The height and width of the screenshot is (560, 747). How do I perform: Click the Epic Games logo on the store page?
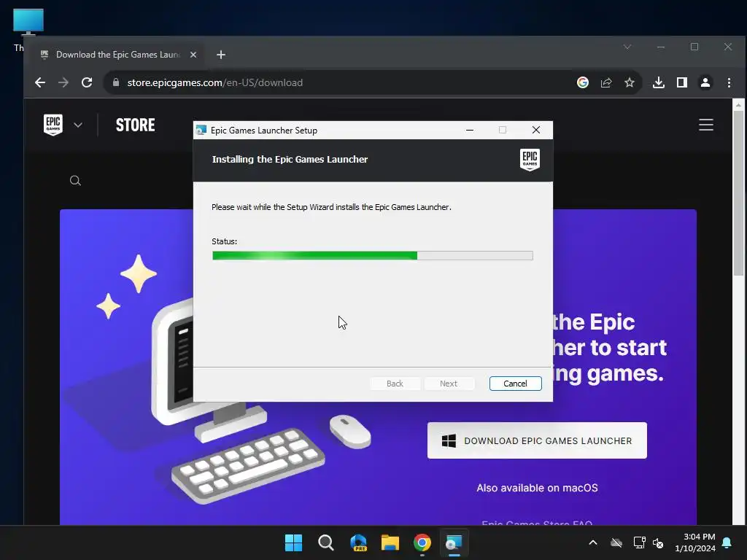pos(53,125)
